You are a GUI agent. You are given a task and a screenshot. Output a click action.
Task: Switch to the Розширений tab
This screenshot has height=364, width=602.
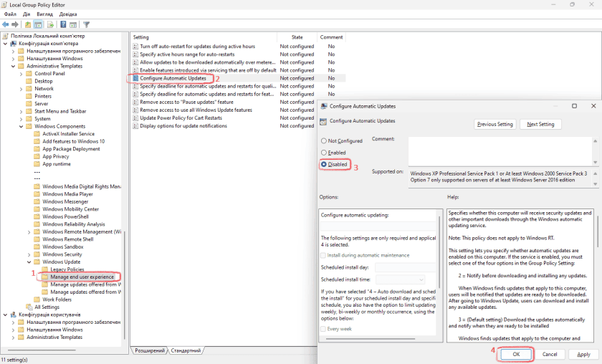pos(150,350)
